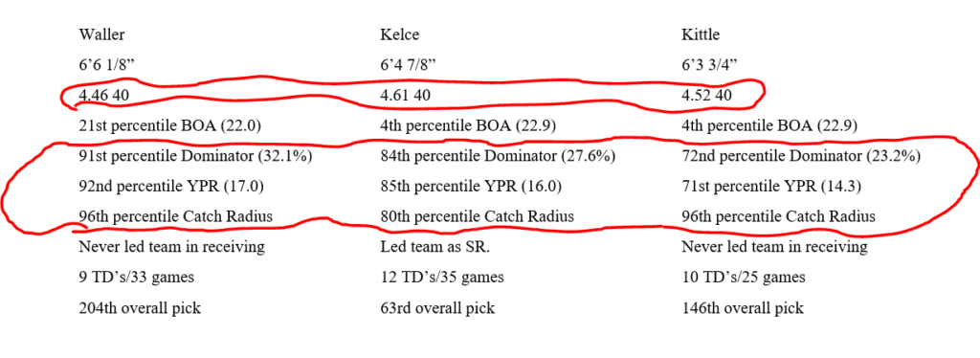The image size is (980, 358).
Task: Select Kittle's 4.52 40 time
Action: pyautogui.click(x=707, y=97)
